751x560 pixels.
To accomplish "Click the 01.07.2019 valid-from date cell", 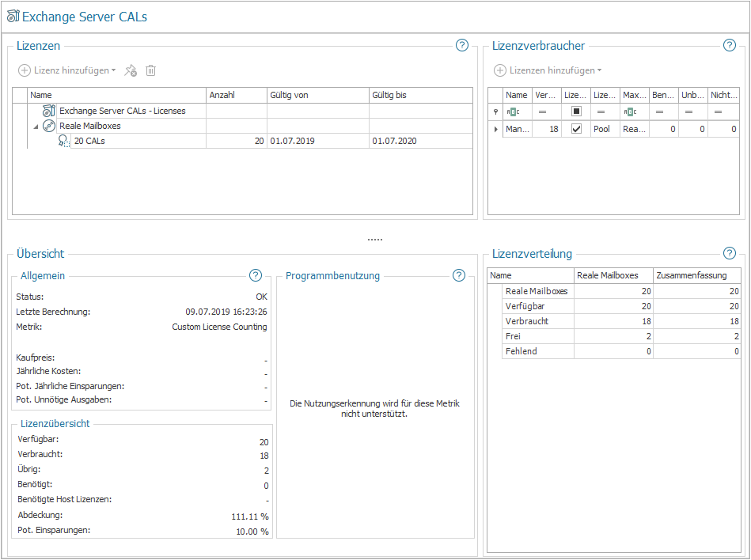I will 318,141.
